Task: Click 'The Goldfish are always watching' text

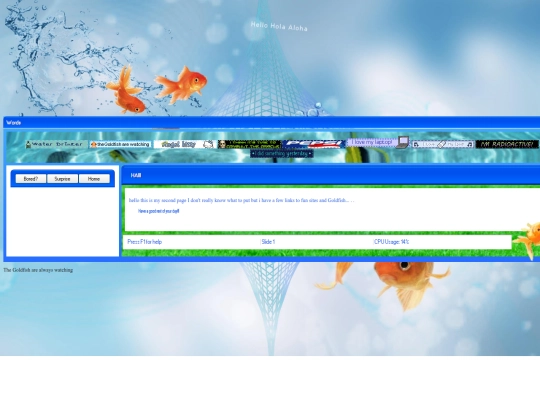Action: tap(38, 270)
